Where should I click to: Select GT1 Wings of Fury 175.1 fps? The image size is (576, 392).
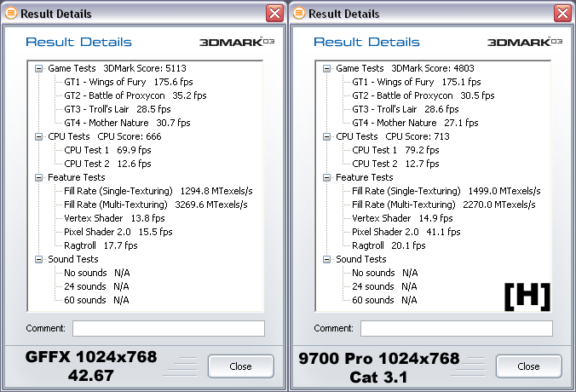pos(417,82)
